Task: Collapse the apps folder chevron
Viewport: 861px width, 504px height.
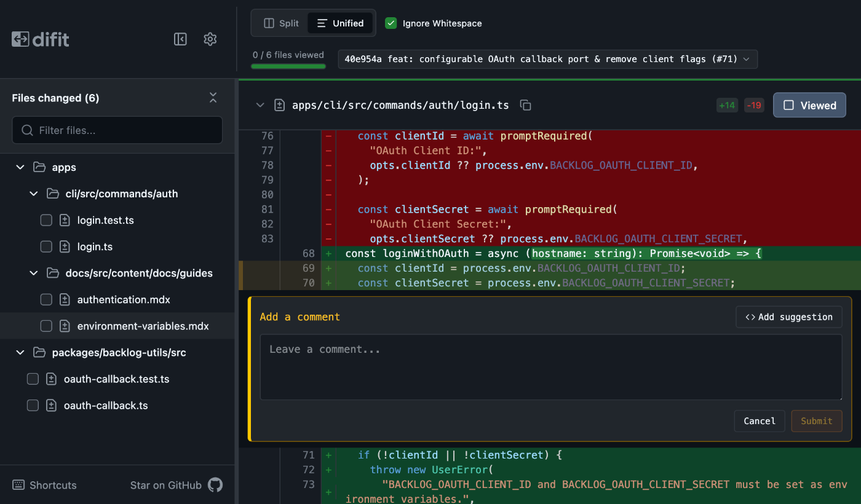Action: (20, 167)
